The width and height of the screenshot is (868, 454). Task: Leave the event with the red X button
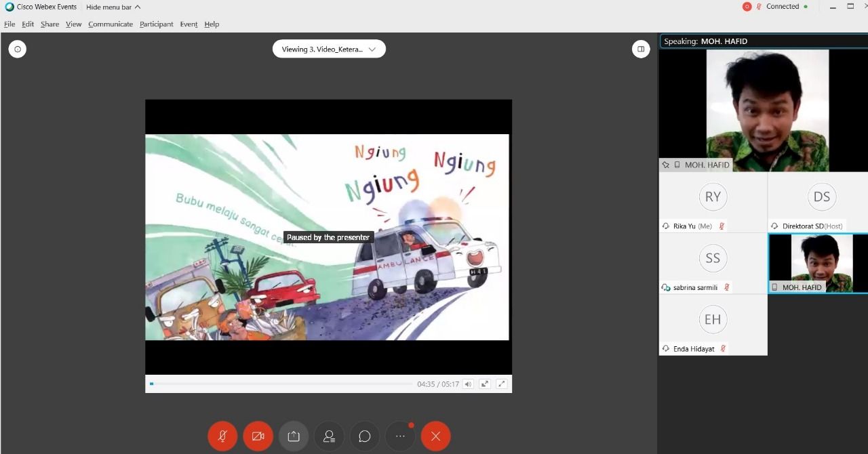point(435,436)
